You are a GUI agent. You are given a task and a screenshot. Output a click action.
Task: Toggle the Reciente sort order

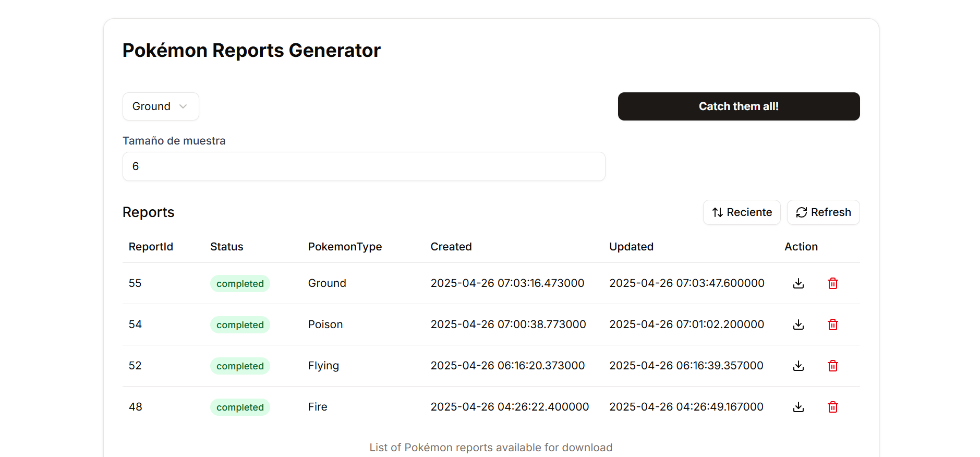(741, 212)
